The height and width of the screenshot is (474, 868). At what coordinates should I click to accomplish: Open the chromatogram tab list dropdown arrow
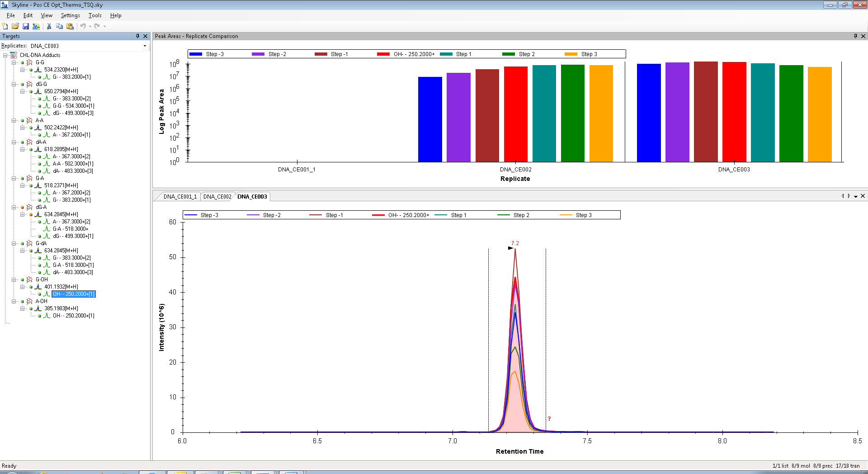point(856,196)
